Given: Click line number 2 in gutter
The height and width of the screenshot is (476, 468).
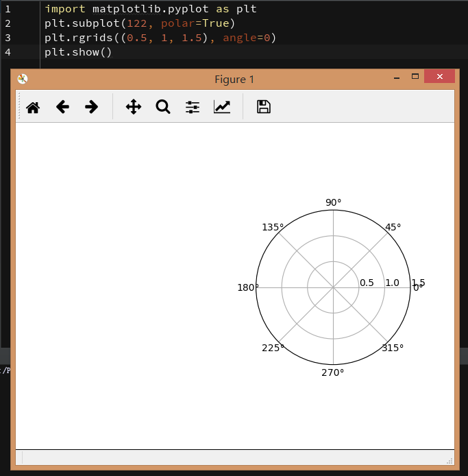Looking at the screenshot, I should tap(8, 23).
